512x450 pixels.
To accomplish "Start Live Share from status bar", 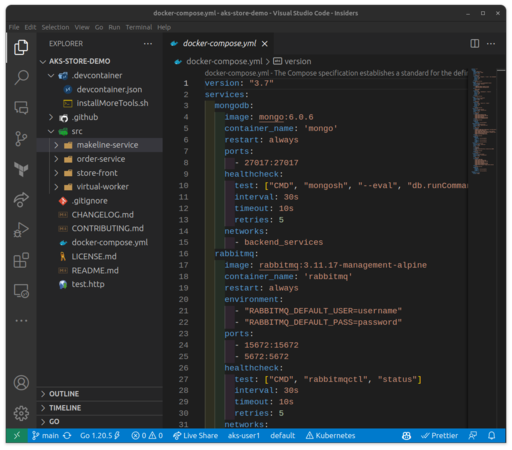I will pos(195,436).
